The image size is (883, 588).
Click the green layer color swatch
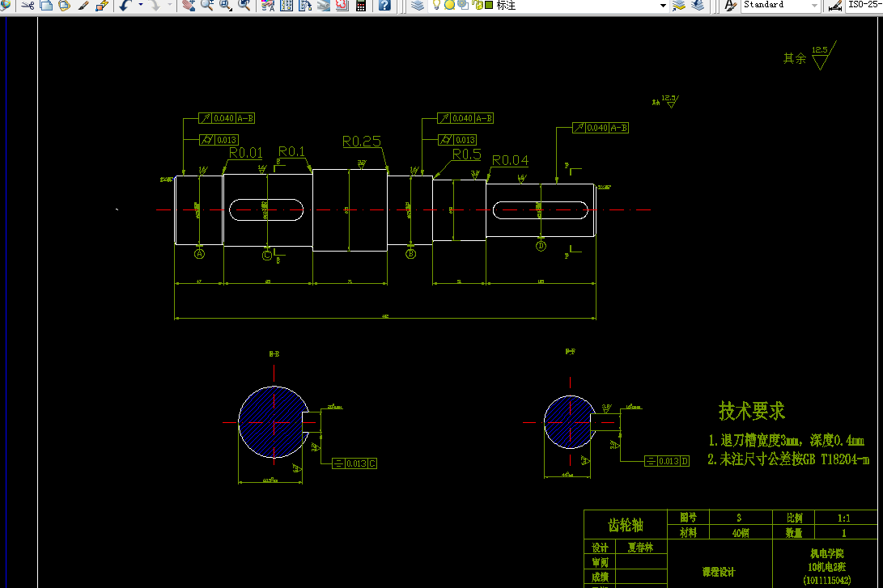[x=489, y=5]
